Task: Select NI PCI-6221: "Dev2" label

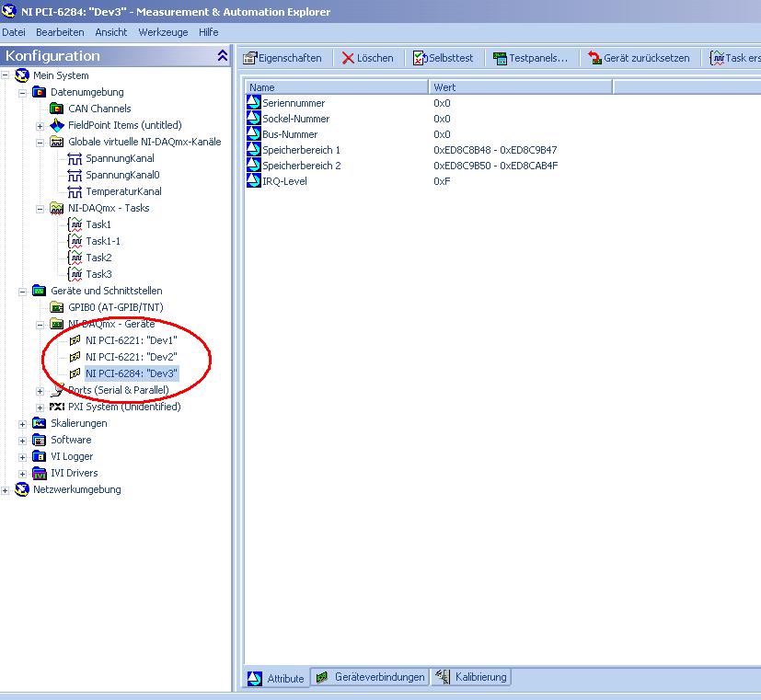Action: point(131,357)
